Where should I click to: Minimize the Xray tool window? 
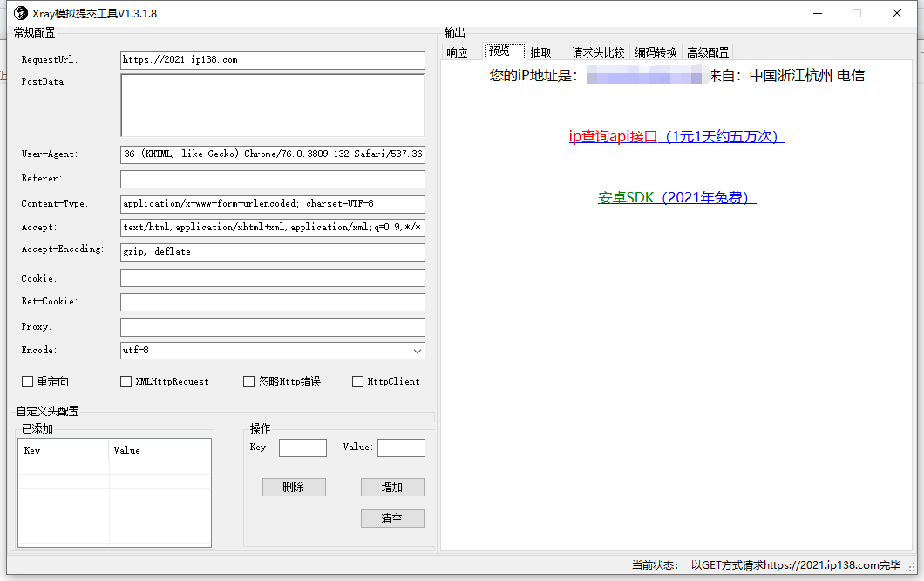click(x=818, y=13)
